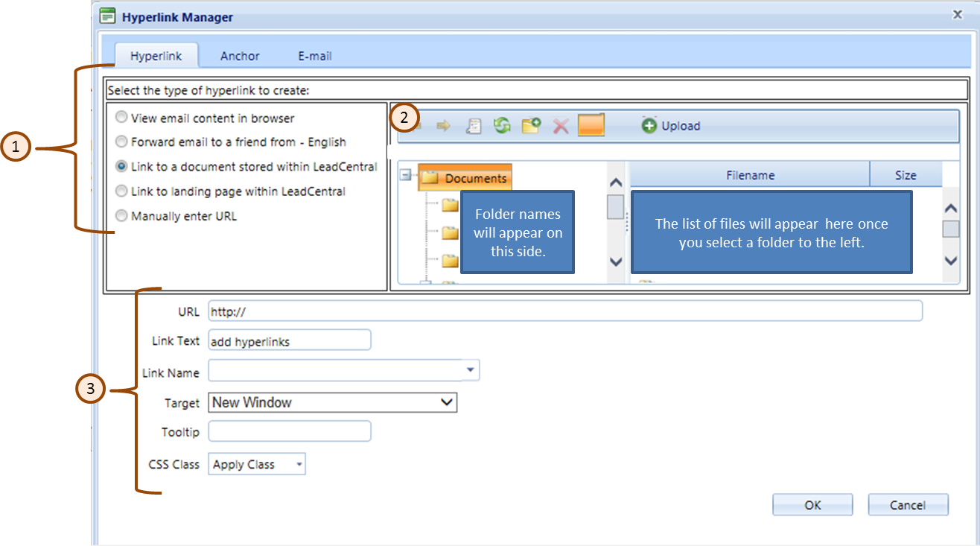Screen dimensions: 980x546
Task: Collapse the Documents folder tree
Action: click(406, 176)
